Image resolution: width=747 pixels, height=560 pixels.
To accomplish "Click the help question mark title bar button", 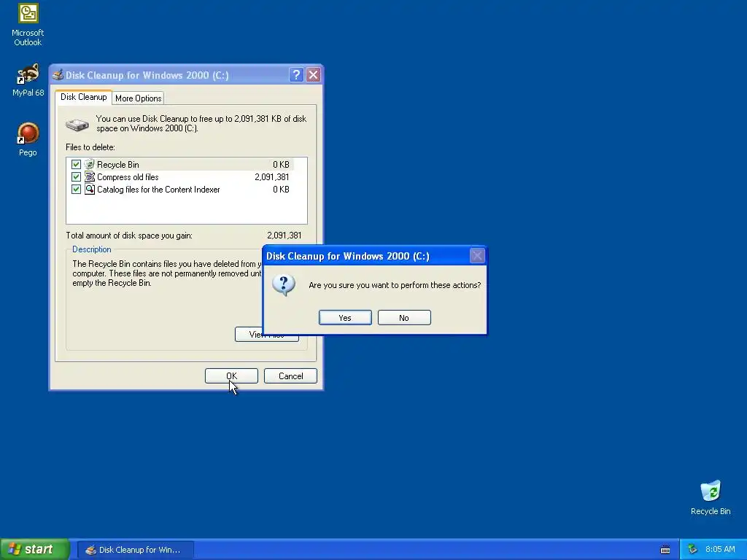I will 296,75.
